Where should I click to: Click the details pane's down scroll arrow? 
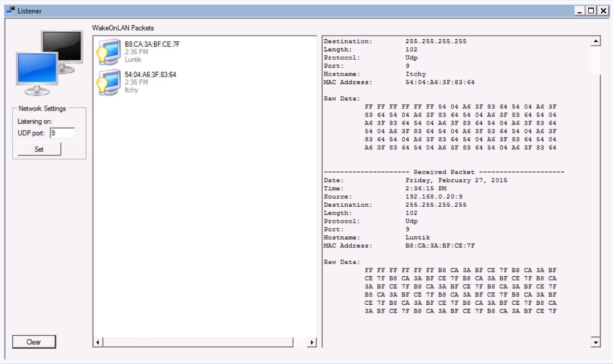point(595,343)
